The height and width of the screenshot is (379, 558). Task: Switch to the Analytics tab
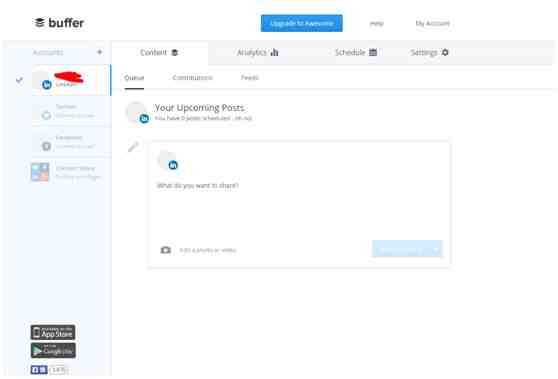pos(258,53)
